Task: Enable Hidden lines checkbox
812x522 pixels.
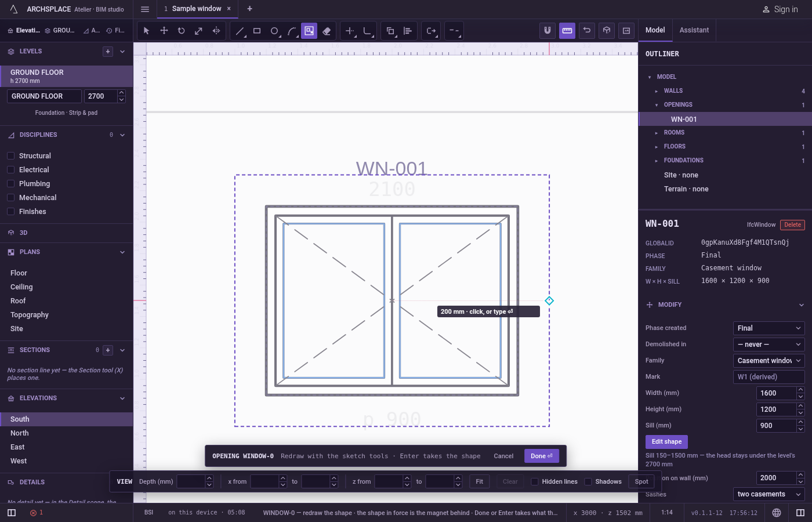Action: click(x=535, y=481)
